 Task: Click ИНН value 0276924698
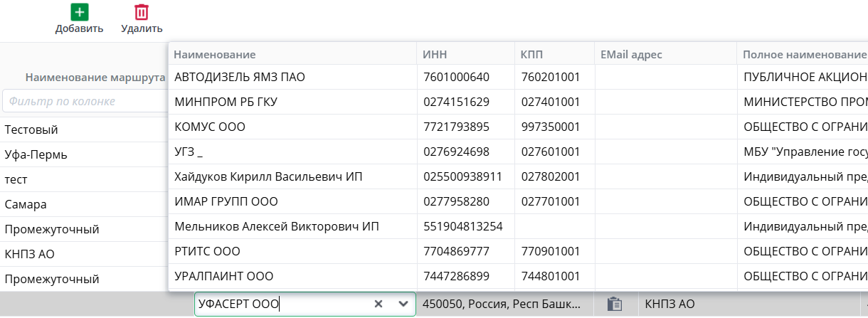coord(456,152)
